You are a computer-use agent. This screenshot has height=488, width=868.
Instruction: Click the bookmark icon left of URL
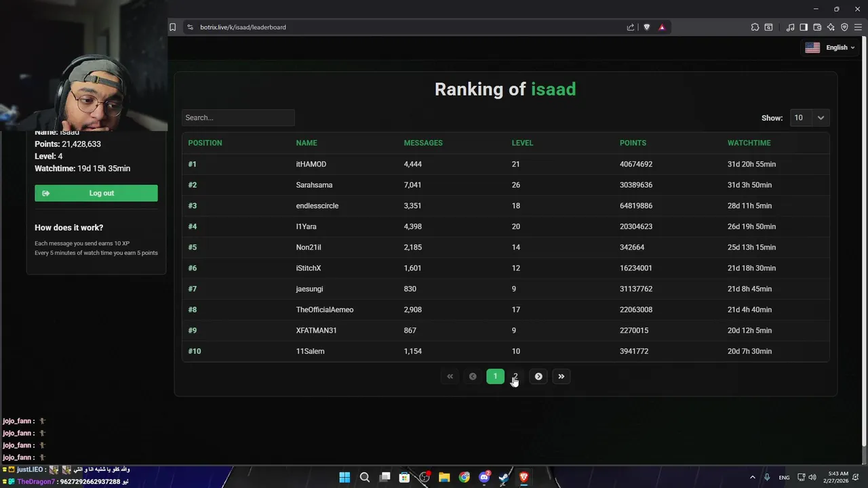pos(173,27)
